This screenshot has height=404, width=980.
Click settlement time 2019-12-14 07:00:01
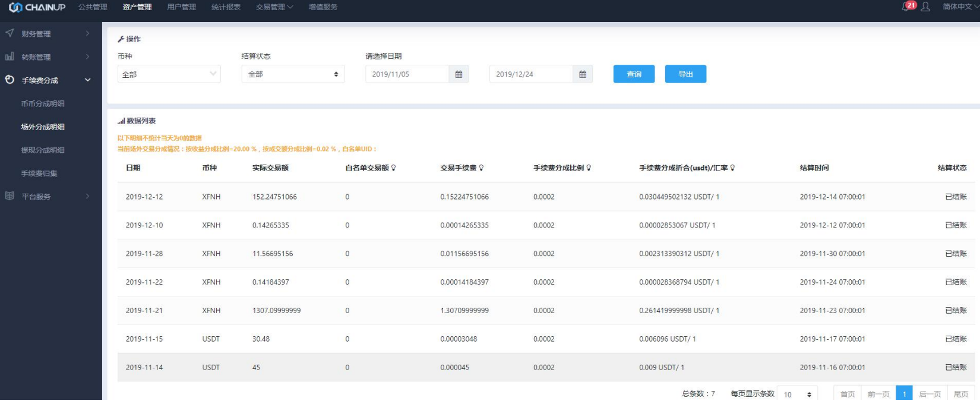pyautogui.click(x=833, y=197)
